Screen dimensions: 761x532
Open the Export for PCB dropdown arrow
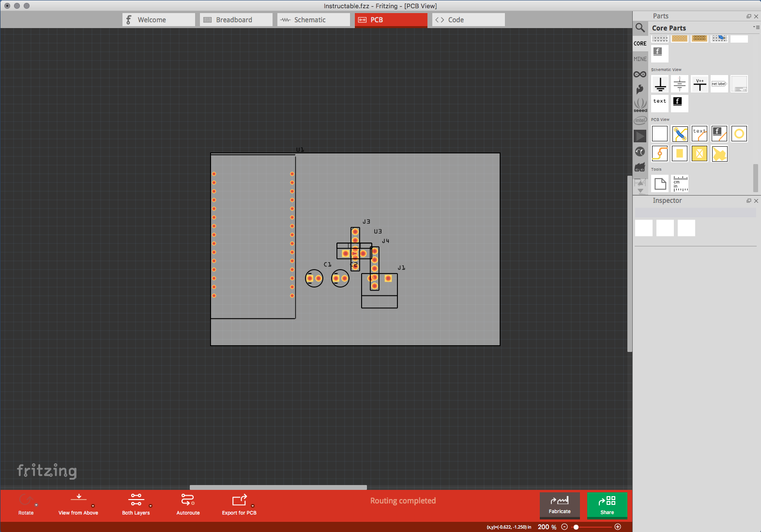[253, 506]
